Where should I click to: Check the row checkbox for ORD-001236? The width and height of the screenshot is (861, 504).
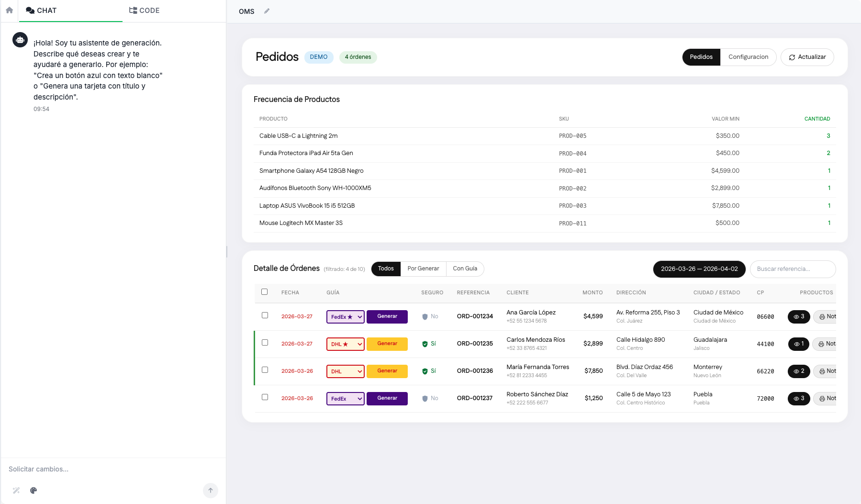(266, 370)
